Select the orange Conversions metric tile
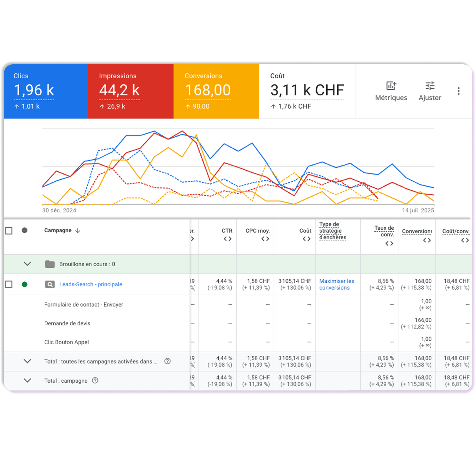 (216, 91)
